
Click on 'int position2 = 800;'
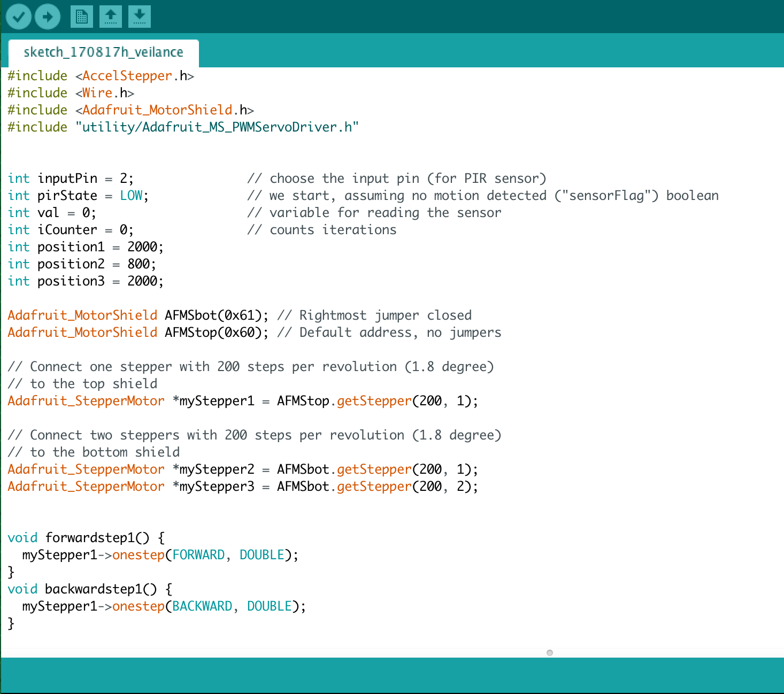82,264
